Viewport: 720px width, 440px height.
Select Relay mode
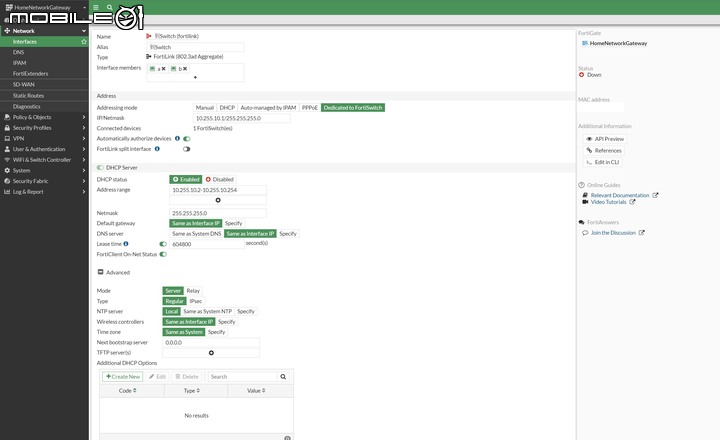coord(193,291)
